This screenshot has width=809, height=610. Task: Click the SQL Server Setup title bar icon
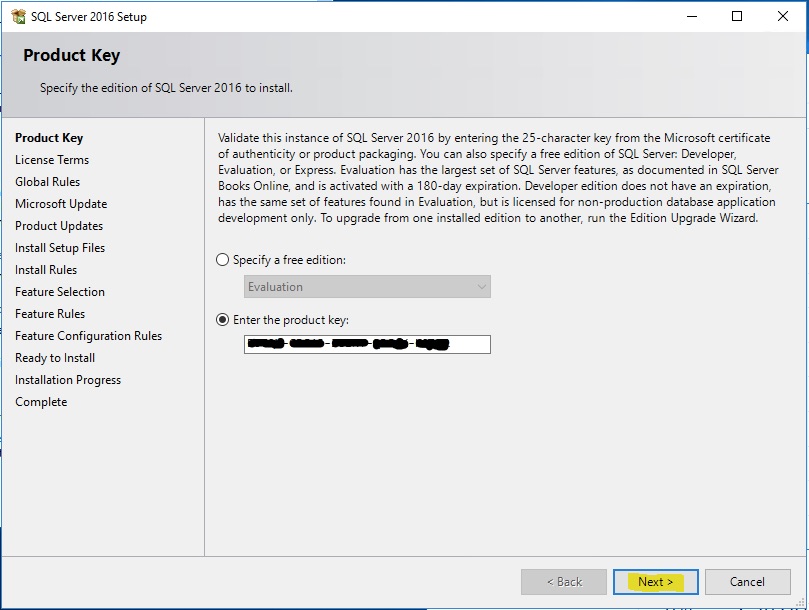click(x=17, y=17)
